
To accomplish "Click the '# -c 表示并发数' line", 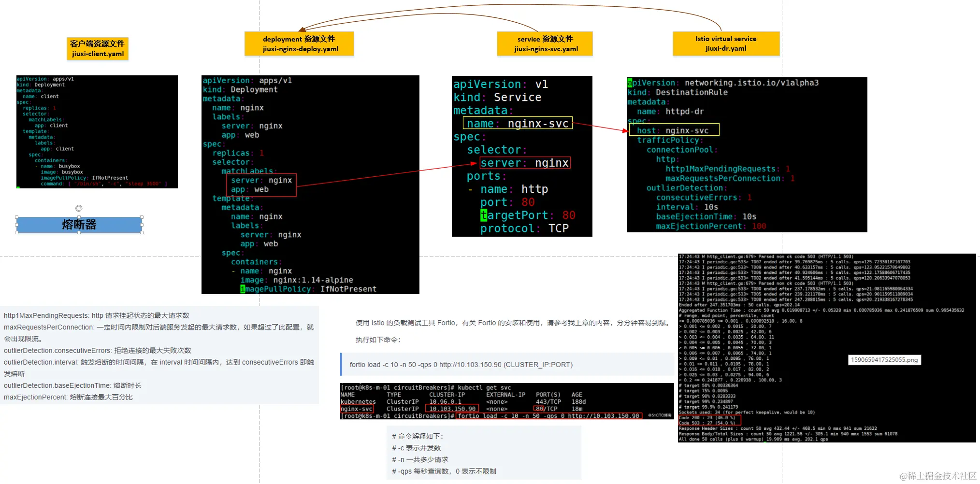I will point(417,448).
